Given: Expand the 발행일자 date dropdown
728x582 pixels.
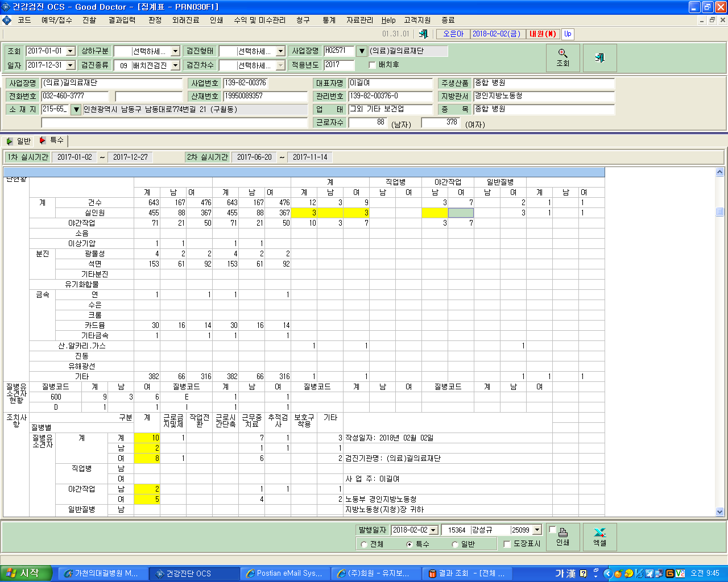Looking at the screenshot, I should tap(433, 530).
